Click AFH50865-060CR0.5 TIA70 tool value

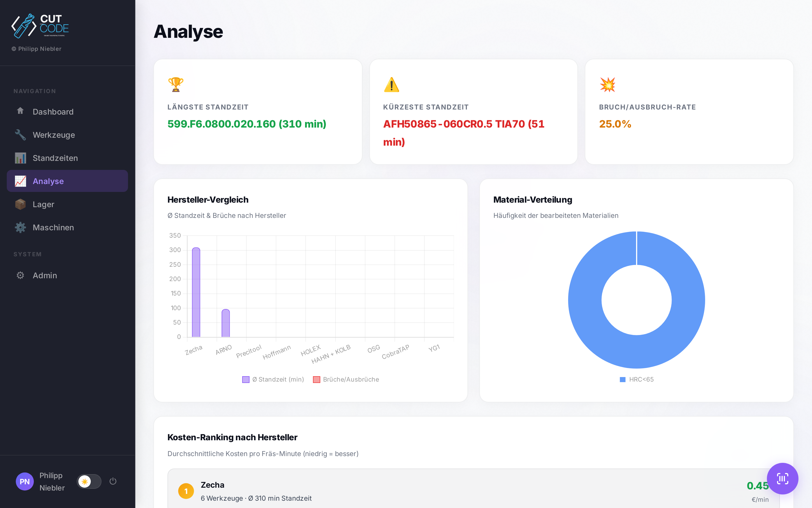pyautogui.click(x=464, y=133)
